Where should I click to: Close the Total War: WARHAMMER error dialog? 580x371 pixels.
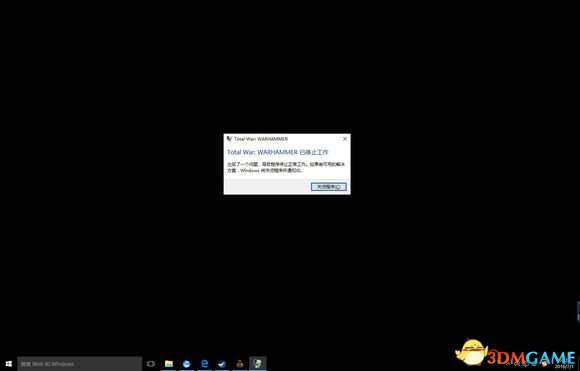[345, 139]
